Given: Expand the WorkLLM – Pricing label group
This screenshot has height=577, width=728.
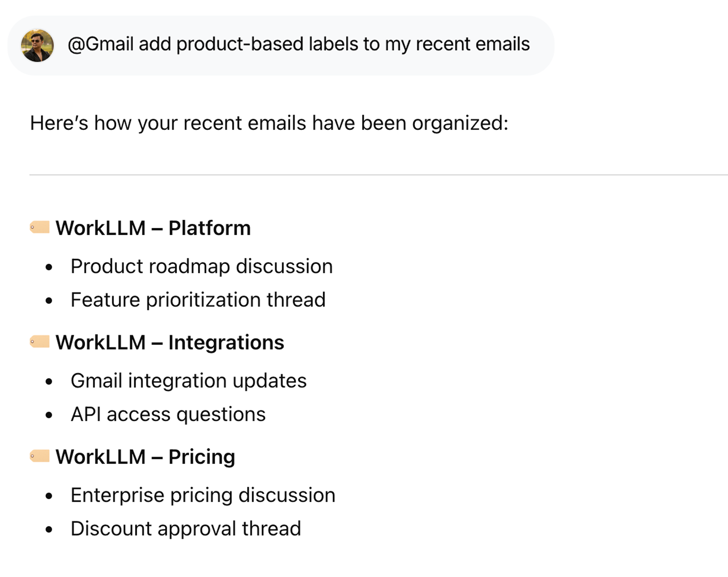Looking at the screenshot, I should coord(146,457).
